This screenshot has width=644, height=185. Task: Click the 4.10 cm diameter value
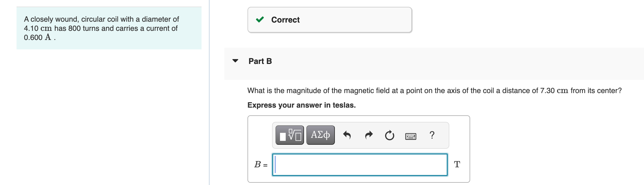pyautogui.click(x=38, y=29)
